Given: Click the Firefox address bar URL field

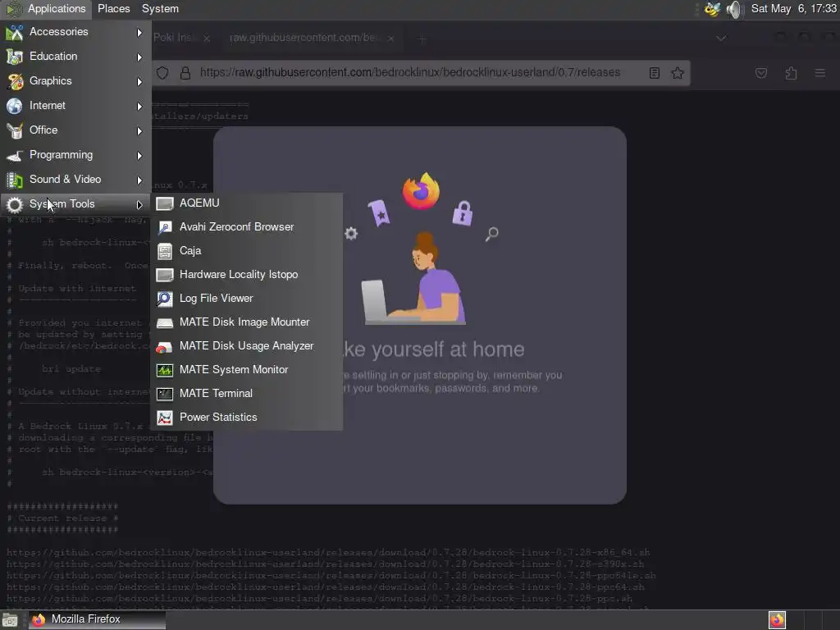Looking at the screenshot, I should 410,73.
